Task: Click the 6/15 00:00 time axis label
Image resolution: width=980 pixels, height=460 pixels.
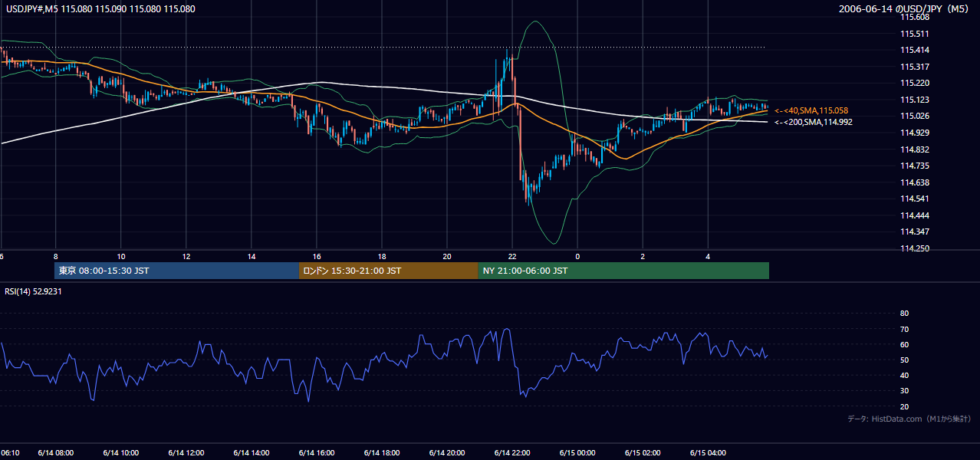Action: [x=577, y=453]
